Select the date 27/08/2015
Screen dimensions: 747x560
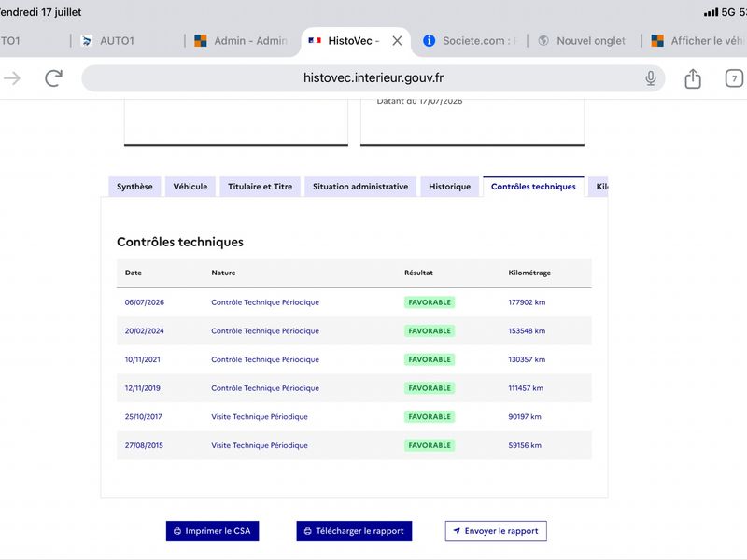pos(144,445)
